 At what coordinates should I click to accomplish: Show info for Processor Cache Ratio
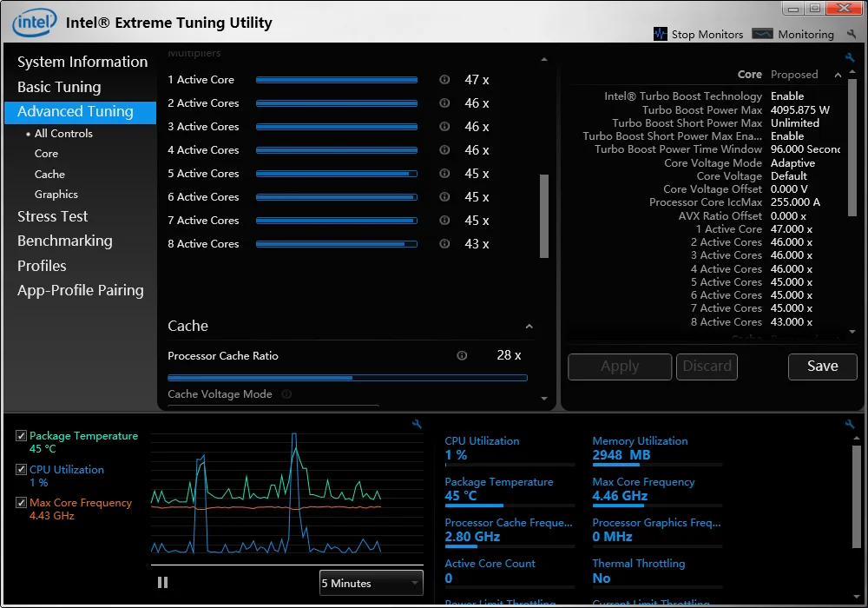tap(462, 355)
